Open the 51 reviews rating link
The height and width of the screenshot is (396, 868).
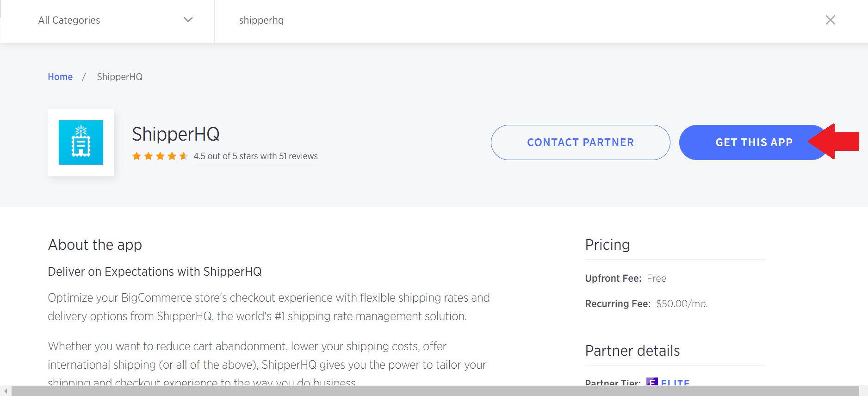tap(255, 156)
